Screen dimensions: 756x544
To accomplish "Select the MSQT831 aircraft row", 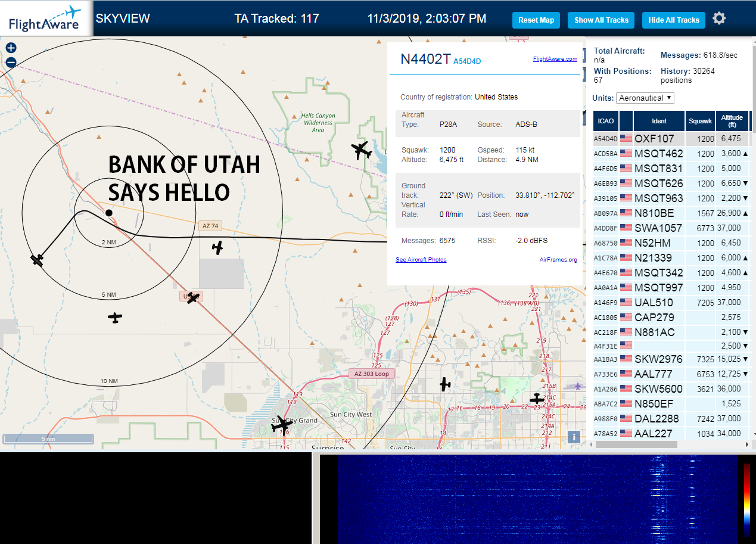I will 671,168.
